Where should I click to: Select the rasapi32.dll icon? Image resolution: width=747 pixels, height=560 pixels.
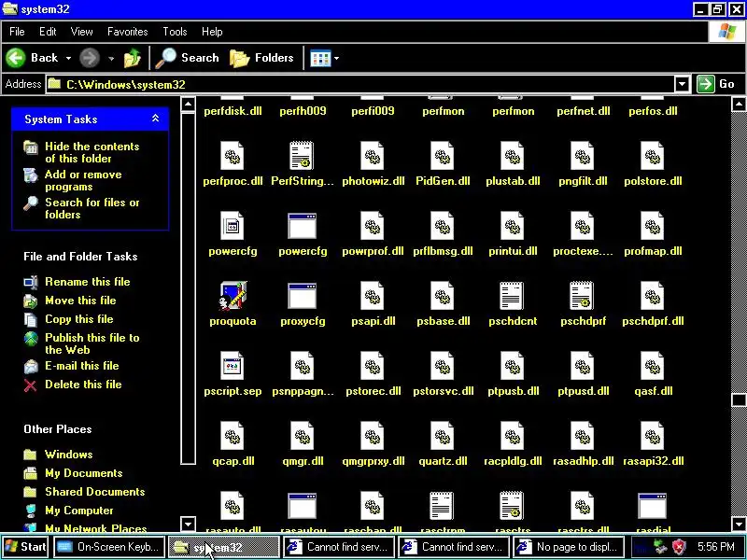coord(652,436)
